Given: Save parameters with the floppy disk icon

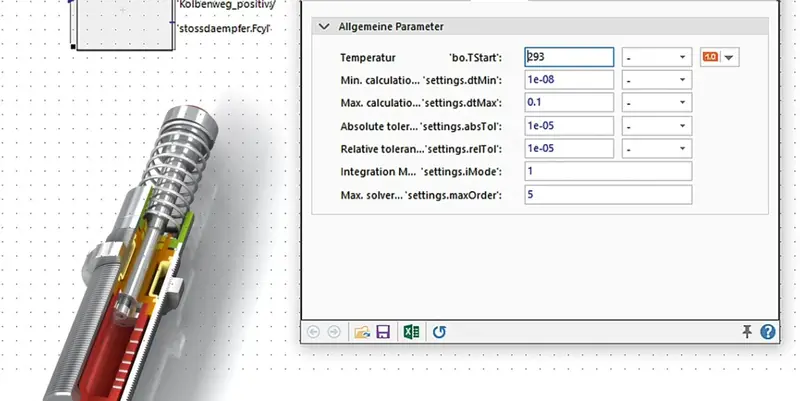Looking at the screenshot, I should coord(383,332).
